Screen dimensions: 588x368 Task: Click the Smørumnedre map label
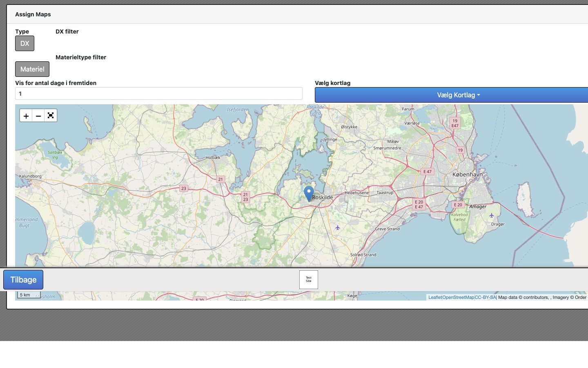coord(387,148)
